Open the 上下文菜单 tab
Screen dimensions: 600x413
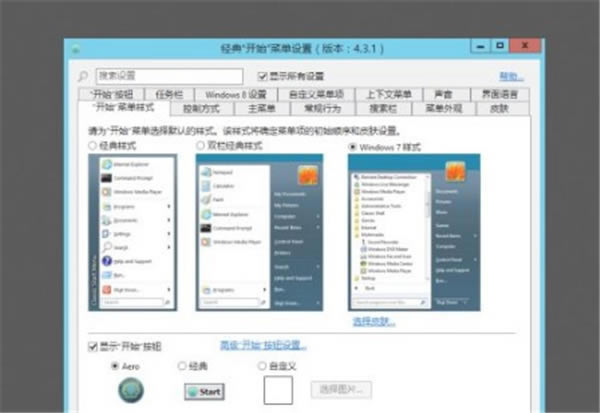point(389,94)
